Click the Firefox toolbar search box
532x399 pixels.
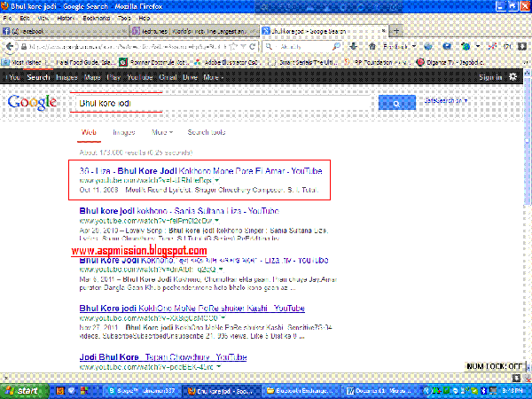(x=302, y=46)
